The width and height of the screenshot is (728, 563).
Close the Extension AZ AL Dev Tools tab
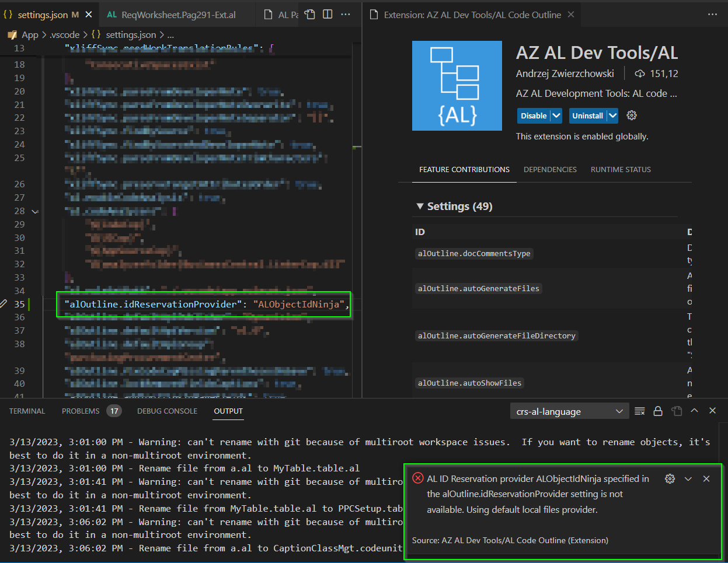tap(571, 15)
